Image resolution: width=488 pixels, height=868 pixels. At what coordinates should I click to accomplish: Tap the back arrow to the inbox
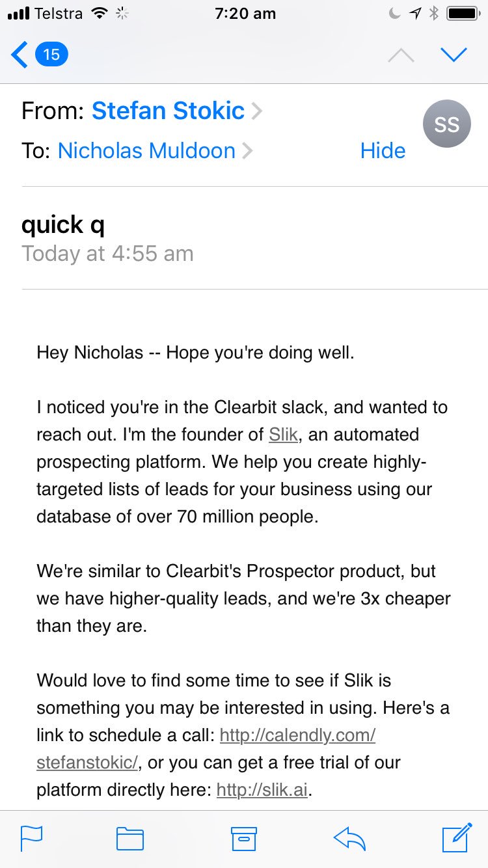(x=20, y=55)
